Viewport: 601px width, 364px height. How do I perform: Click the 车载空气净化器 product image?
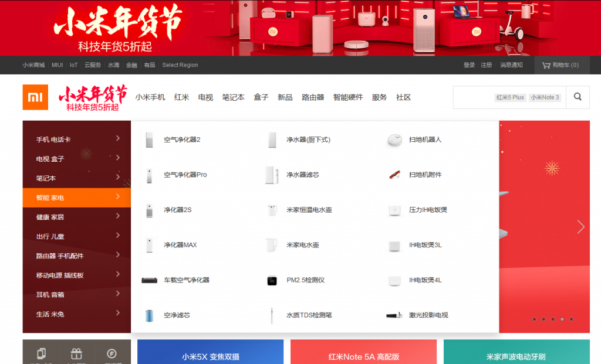click(150, 281)
